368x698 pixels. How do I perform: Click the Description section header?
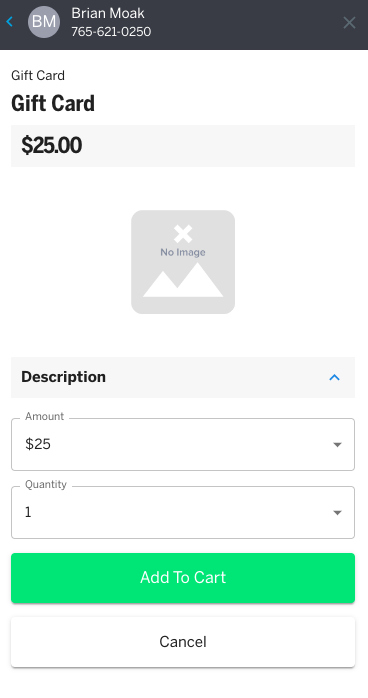(183, 377)
